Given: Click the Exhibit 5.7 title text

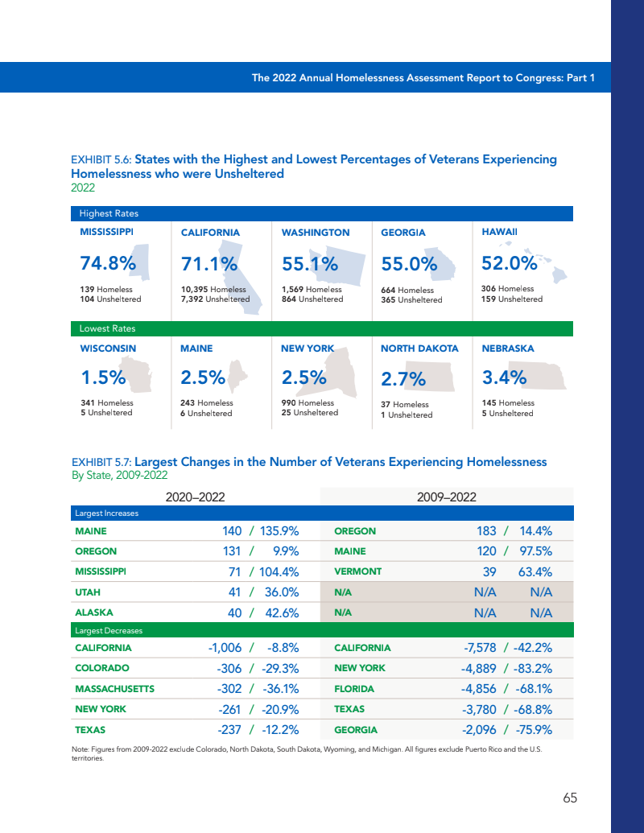Looking at the screenshot, I should 309,462.
